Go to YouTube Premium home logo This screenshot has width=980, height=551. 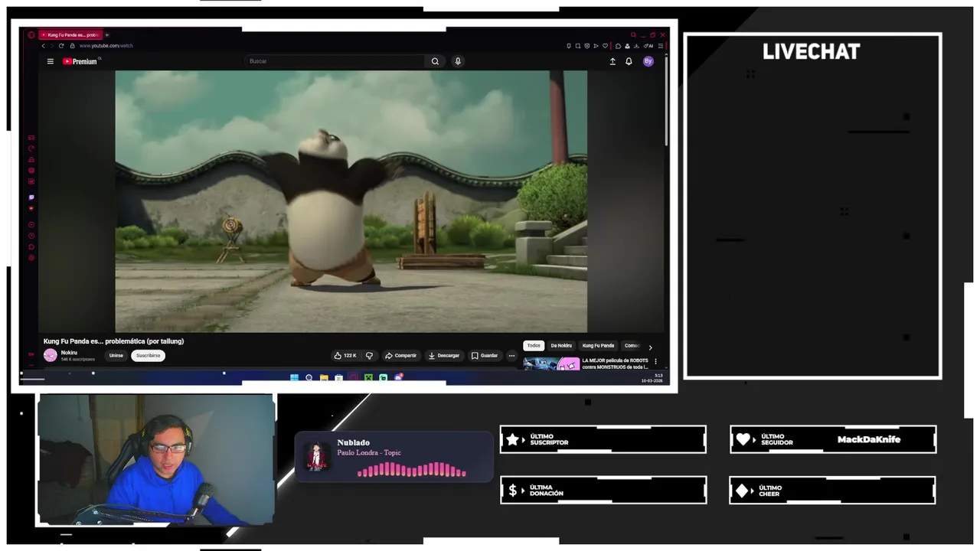tap(81, 61)
